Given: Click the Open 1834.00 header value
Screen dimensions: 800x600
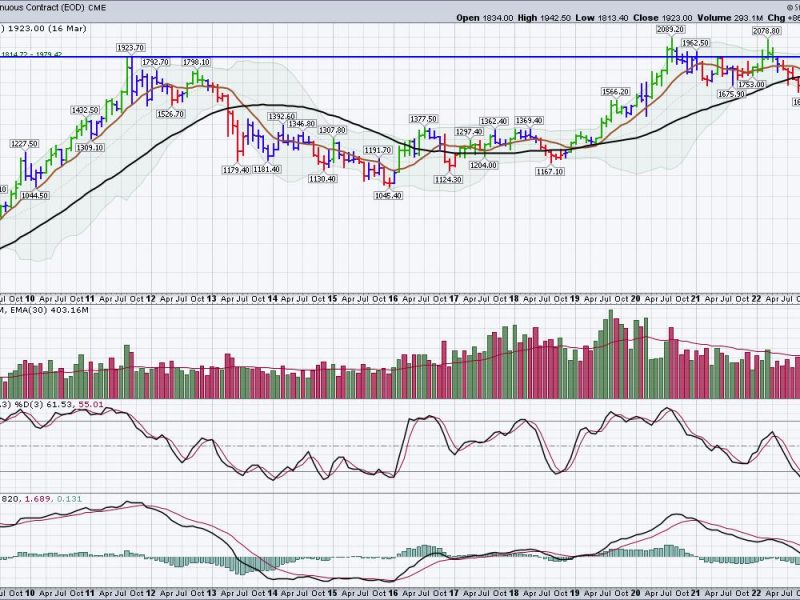Looking at the screenshot, I should [x=485, y=18].
